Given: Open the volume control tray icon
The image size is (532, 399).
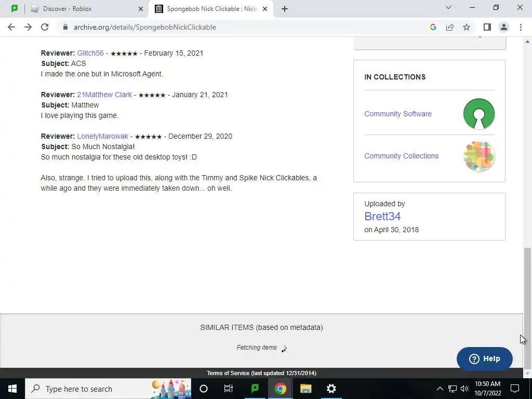Looking at the screenshot, I should (464, 389).
